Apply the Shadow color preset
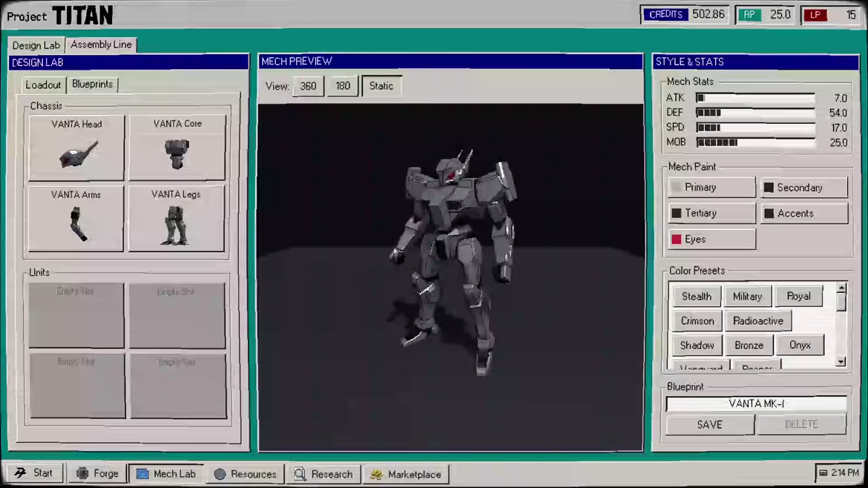Viewport: 868px width, 488px height. point(697,345)
